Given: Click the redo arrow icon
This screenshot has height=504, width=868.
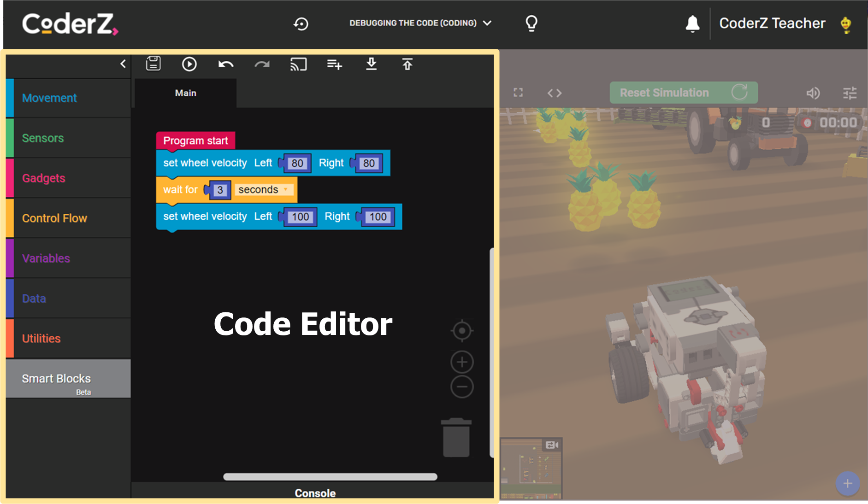Looking at the screenshot, I should point(262,64).
